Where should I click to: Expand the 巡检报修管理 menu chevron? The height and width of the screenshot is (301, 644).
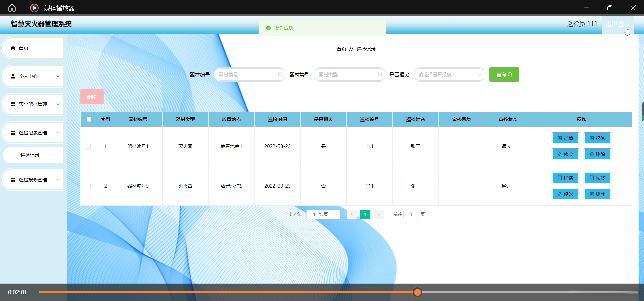pos(58,180)
